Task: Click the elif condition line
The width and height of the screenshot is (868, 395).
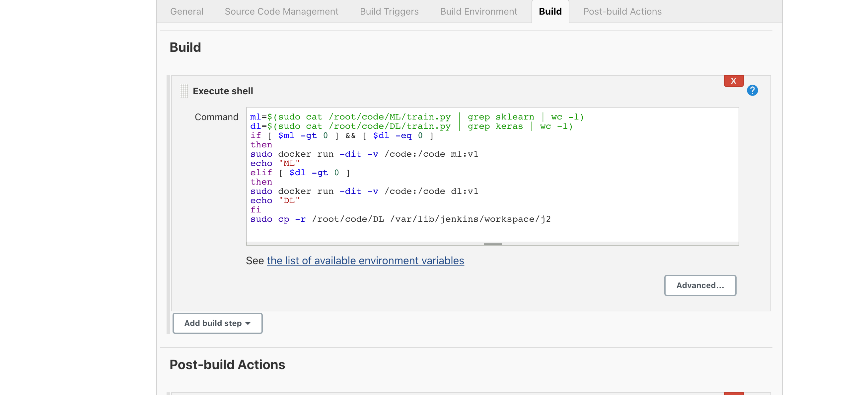Action: [x=300, y=173]
